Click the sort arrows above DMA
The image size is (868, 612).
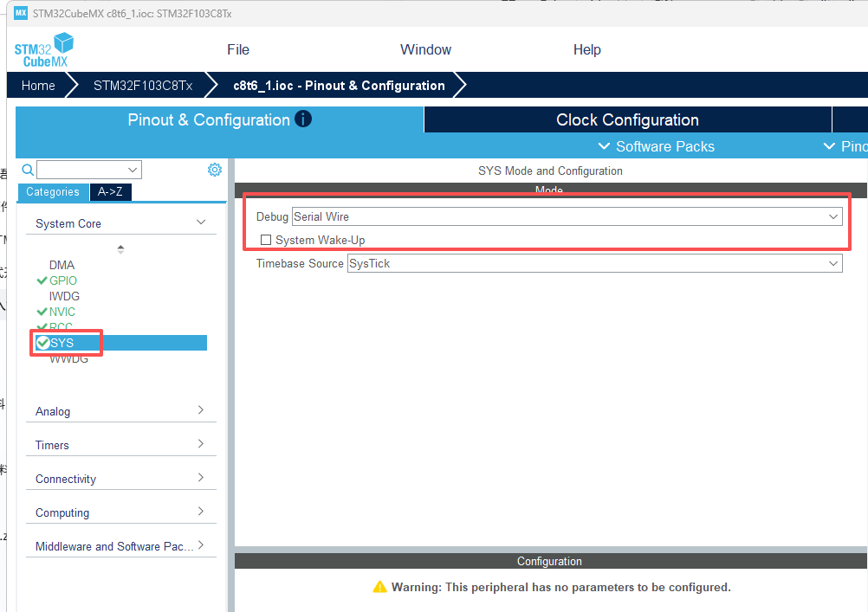click(120, 249)
